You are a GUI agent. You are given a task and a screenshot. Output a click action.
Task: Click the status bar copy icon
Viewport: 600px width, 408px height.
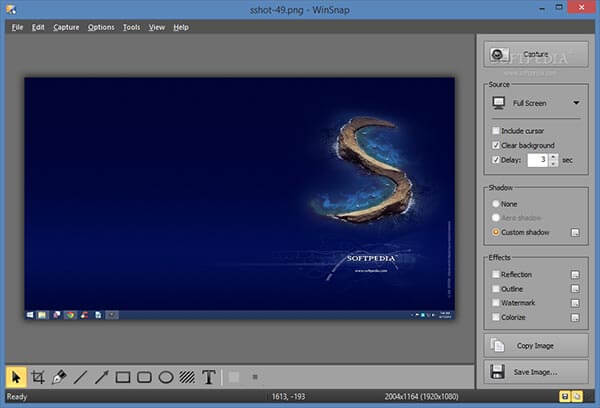click(577, 397)
